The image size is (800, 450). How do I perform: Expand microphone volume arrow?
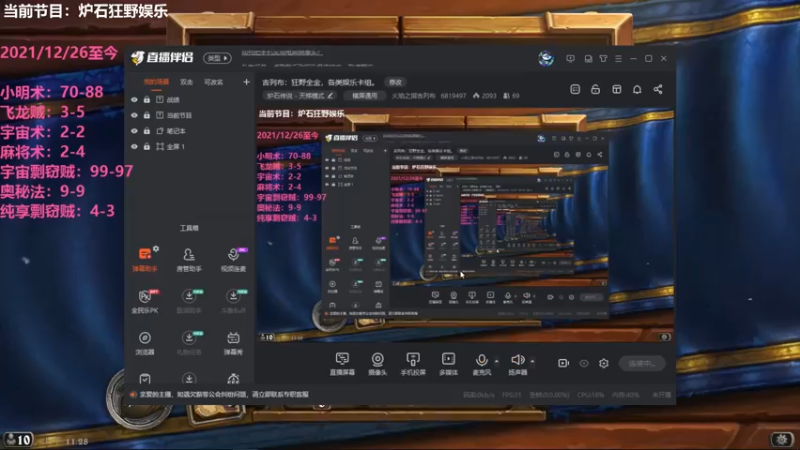tap(496, 361)
